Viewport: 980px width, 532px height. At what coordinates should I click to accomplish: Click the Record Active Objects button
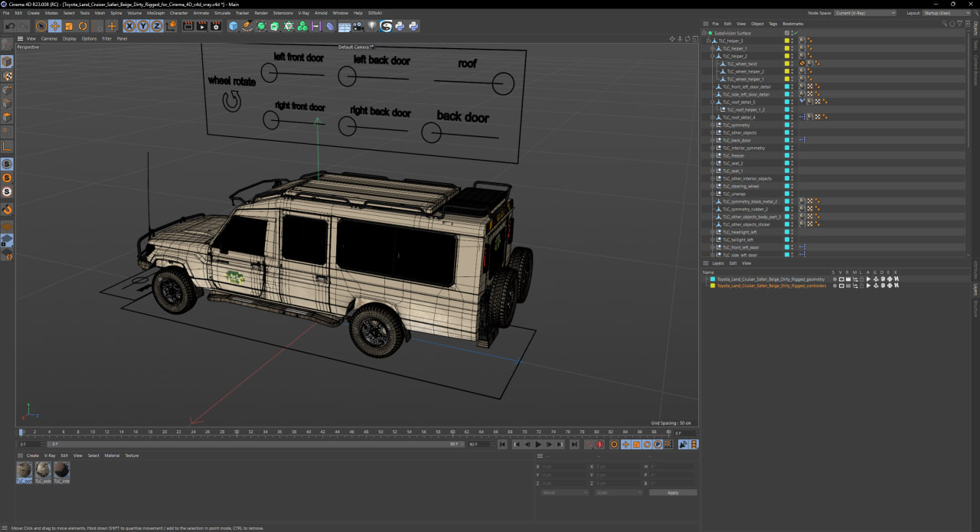pyautogui.click(x=589, y=444)
